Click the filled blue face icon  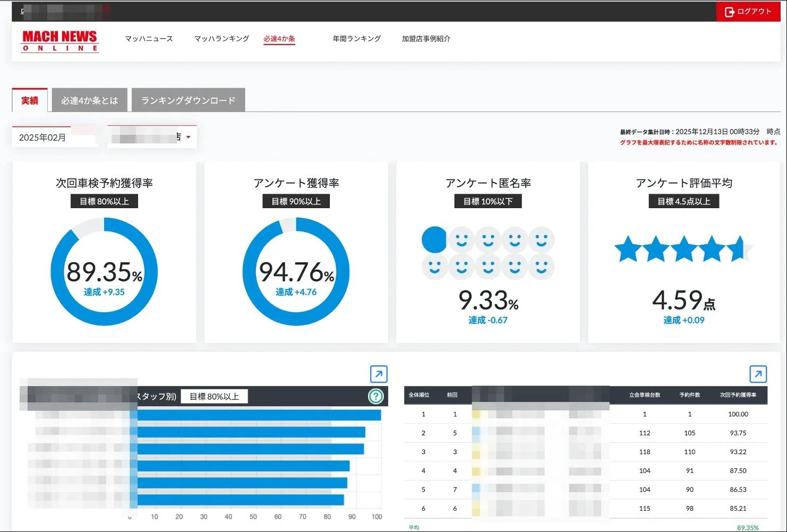pos(434,239)
